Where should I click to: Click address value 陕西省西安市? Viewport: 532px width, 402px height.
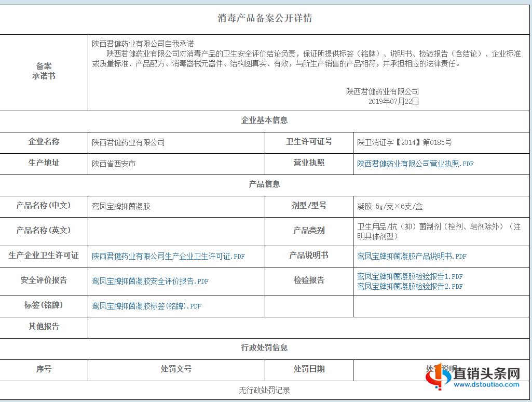tap(114, 164)
